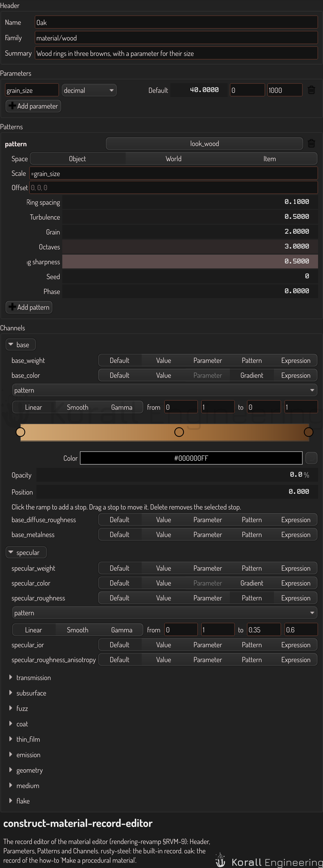Set specular_roughness mode to Pattern
This screenshot has height=868, width=323.
click(x=252, y=598)
